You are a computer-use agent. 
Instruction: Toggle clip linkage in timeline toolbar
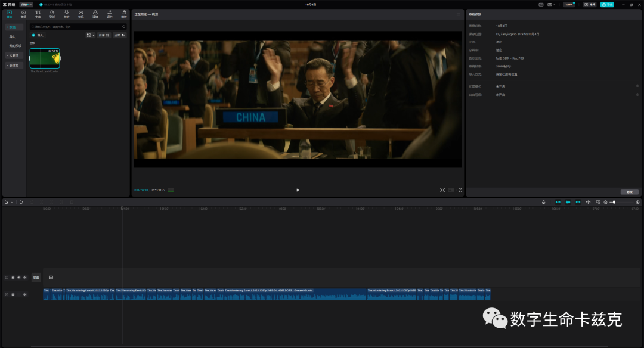578,203
